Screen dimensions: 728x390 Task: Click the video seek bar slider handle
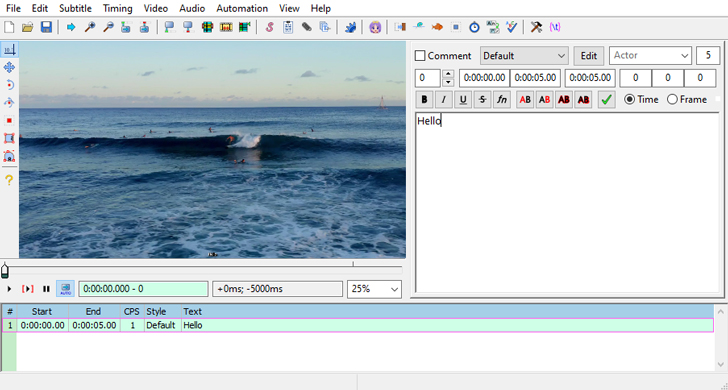tap(5, 270)
